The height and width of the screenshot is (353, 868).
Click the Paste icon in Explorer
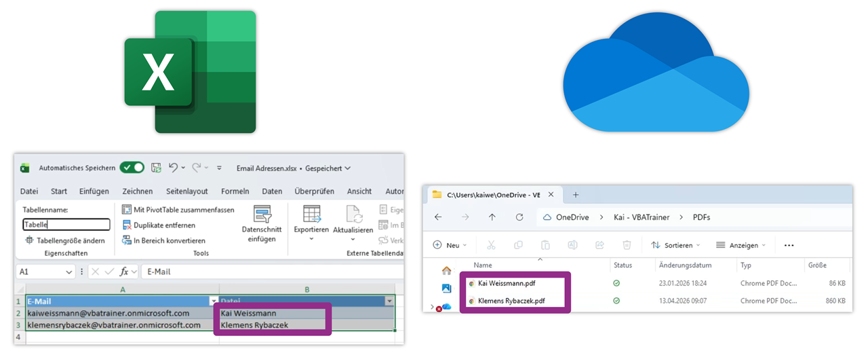(545, 245)
